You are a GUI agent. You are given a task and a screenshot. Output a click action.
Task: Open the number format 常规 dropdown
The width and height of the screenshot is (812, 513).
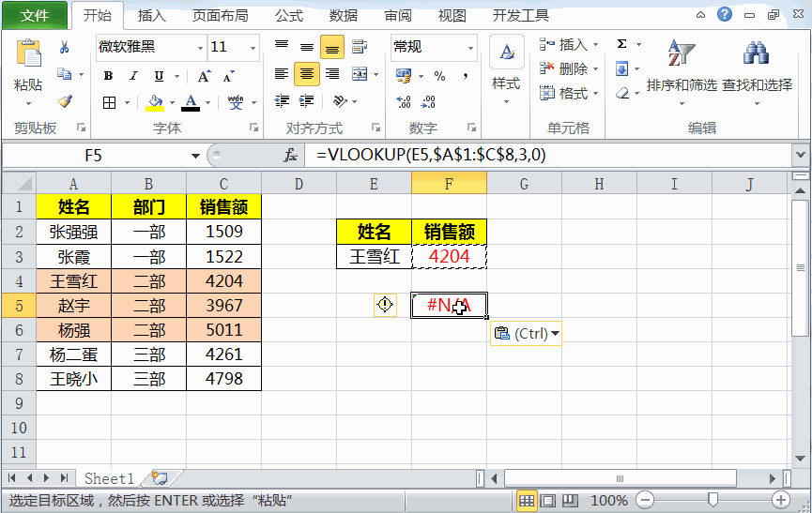point(470,48)
